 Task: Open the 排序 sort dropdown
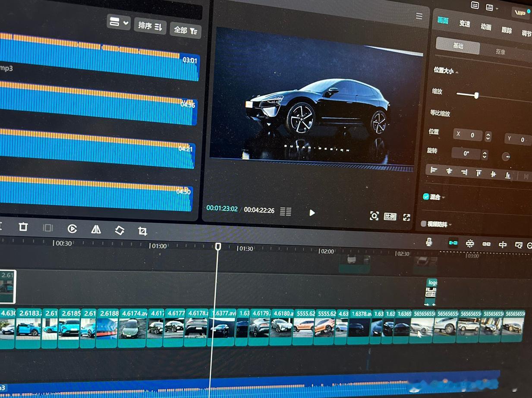(150, 26)
